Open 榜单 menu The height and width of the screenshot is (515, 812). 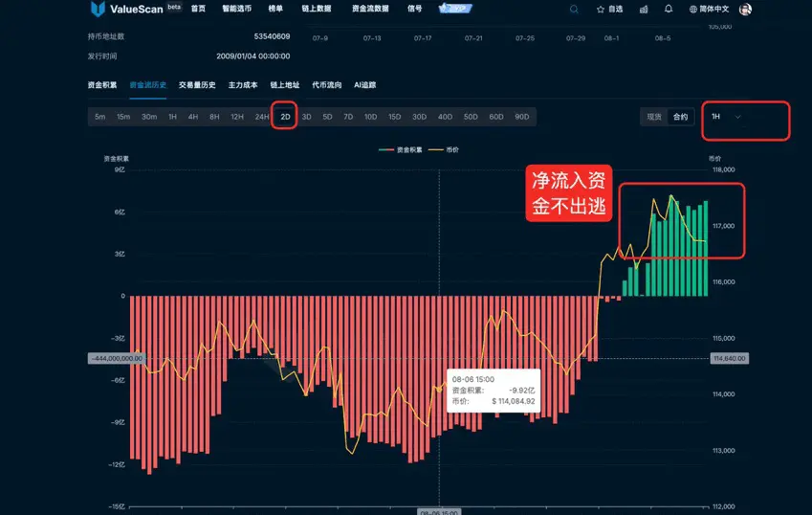[275, 9]
